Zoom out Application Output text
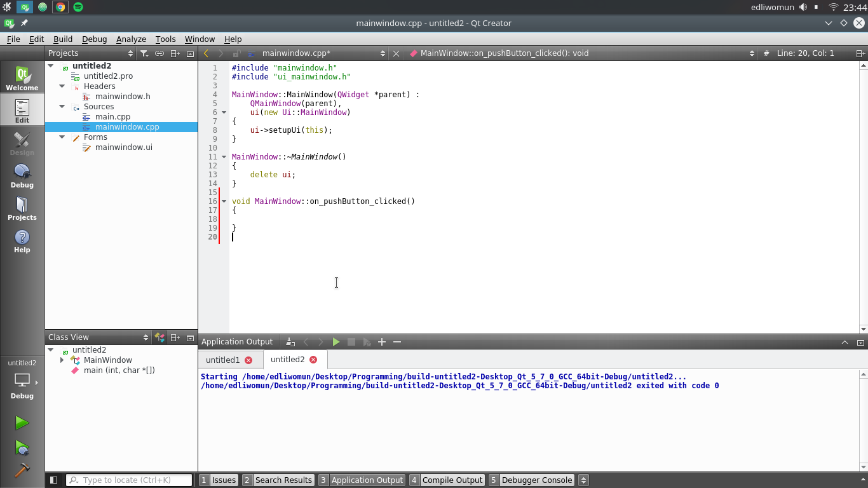868x488 pixels. (x=397, y=342)
